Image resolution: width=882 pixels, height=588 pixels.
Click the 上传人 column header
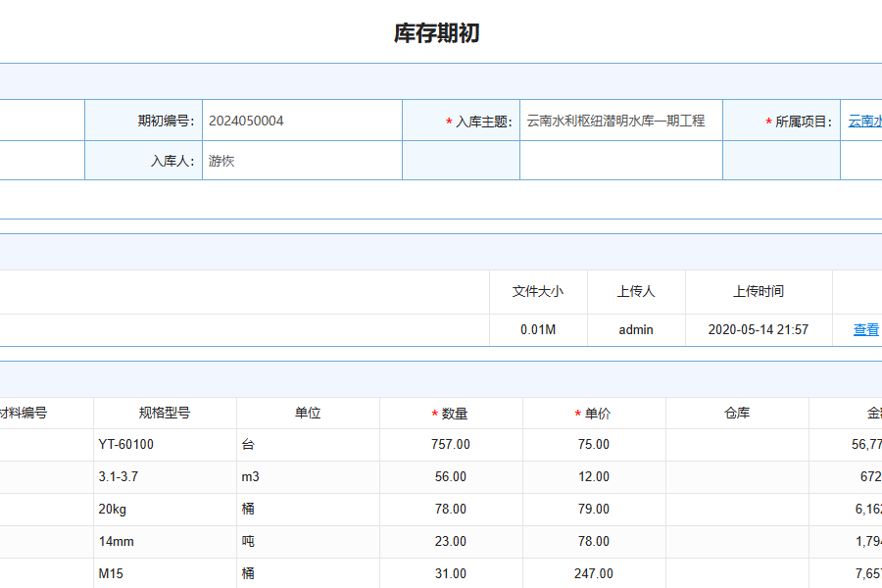636,291
